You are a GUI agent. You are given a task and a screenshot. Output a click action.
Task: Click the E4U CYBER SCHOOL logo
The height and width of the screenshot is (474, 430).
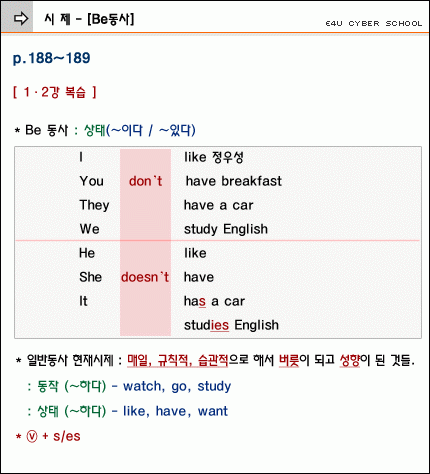(374, 24)
